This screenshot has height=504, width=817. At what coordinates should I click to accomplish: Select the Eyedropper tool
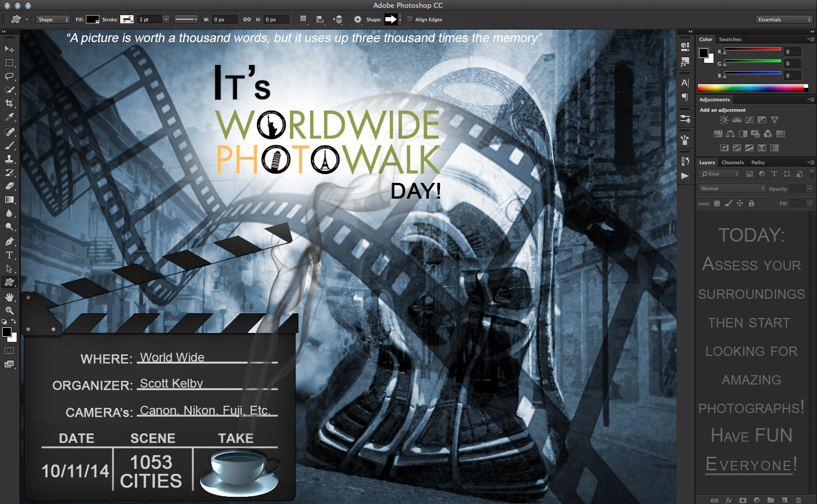(9, 117)
